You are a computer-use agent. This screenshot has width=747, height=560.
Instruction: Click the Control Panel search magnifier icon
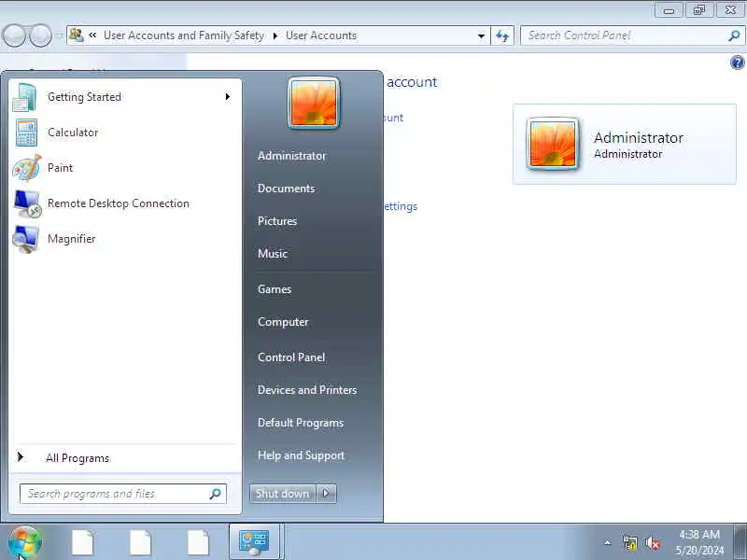pos(734,35)
